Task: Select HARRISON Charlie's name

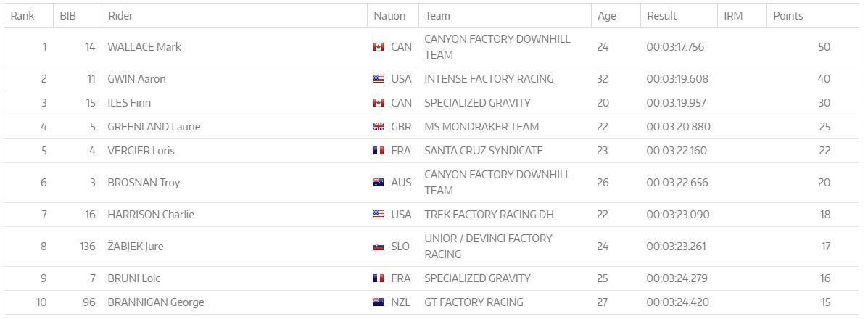Action: [151, 215]
